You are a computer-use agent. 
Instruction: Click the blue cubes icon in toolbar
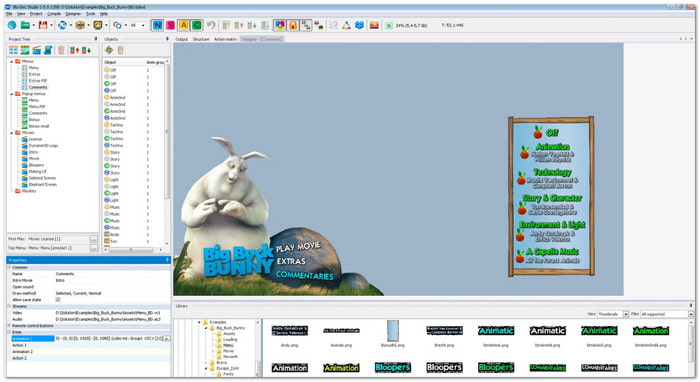click(359, 25)
